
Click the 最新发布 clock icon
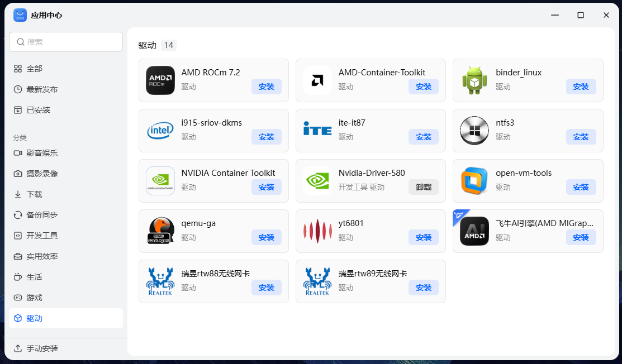18,89
